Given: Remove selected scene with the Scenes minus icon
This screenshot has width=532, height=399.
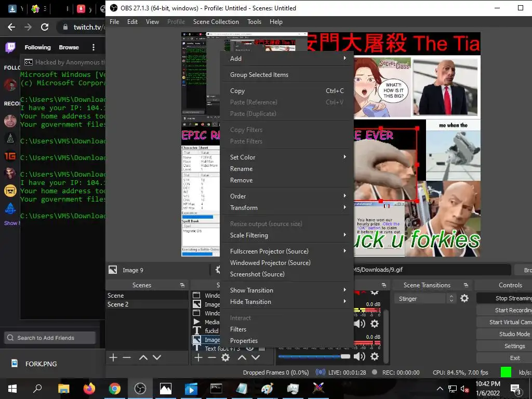Looking at the screenshot, I should [x=127, y=357].
